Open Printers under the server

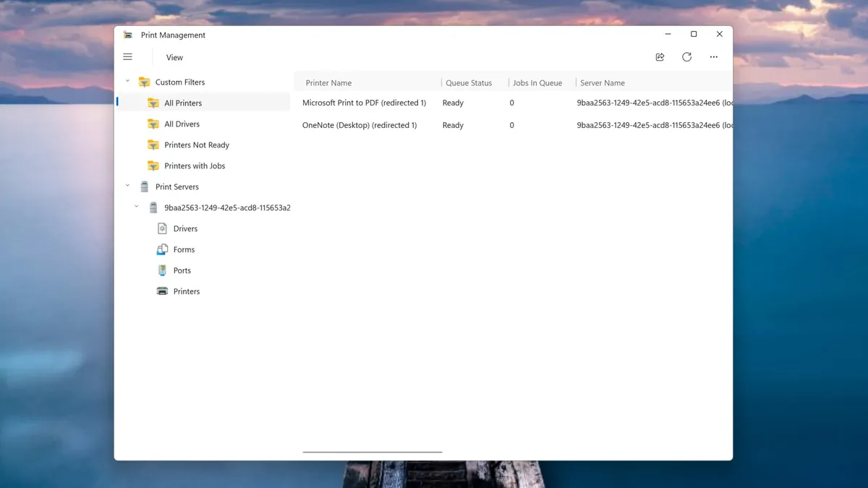click(187, 292)
